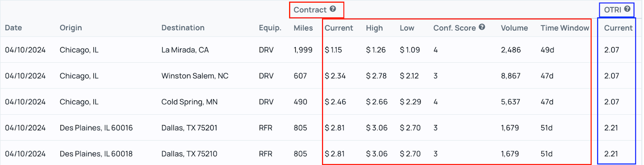Click the Conf. Score help icon
The width and height of the screenshot is (644, 165).
tap(482, 27)
